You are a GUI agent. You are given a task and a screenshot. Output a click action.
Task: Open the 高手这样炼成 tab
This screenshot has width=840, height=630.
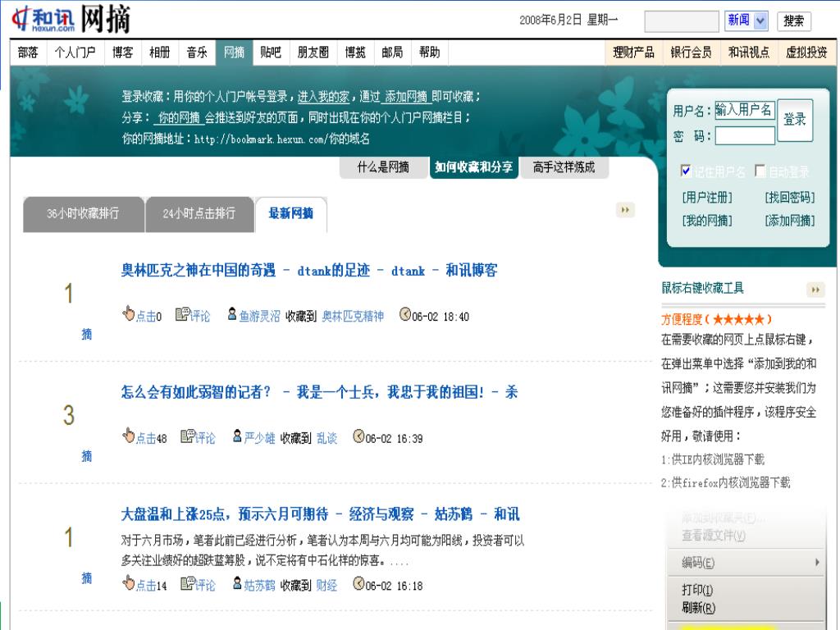[564, 167]
